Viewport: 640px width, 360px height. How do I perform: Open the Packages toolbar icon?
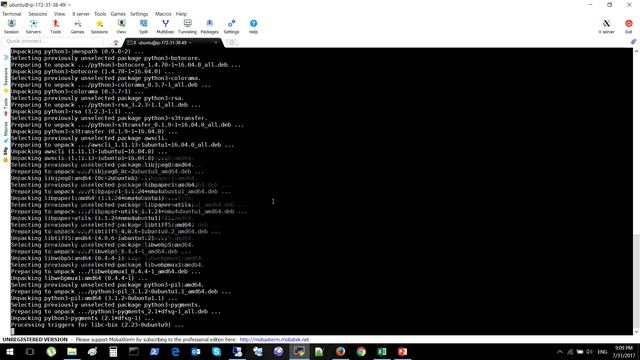tap(209, 26)
